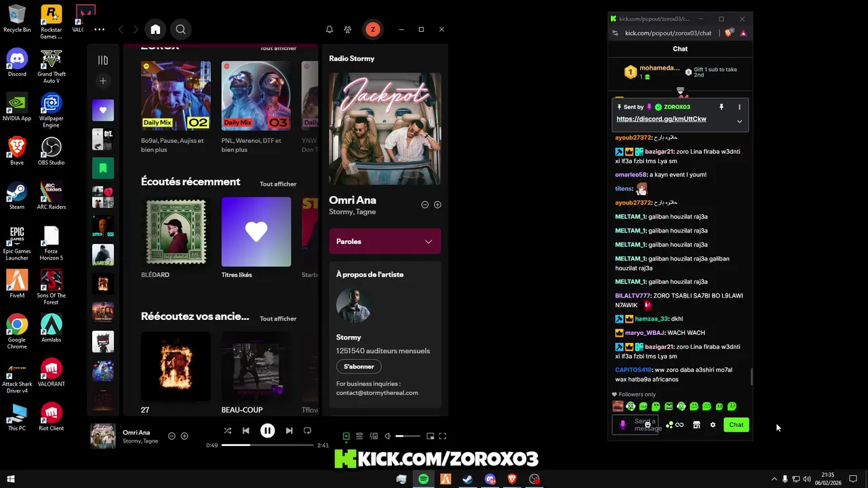The width and height of the screenshot is (868, 488).
Task: Skip to previous track
Action: click(245, 430)
